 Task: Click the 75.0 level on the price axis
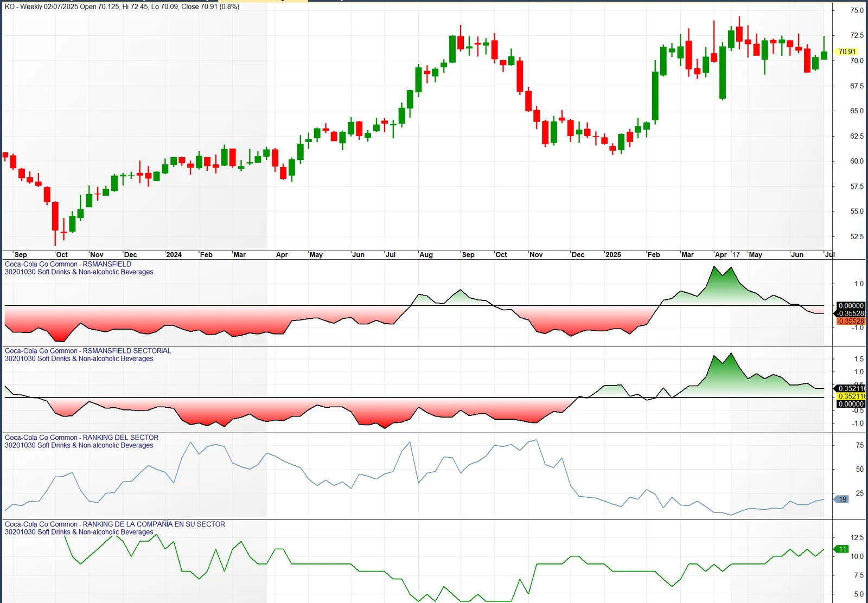(857, 10)
